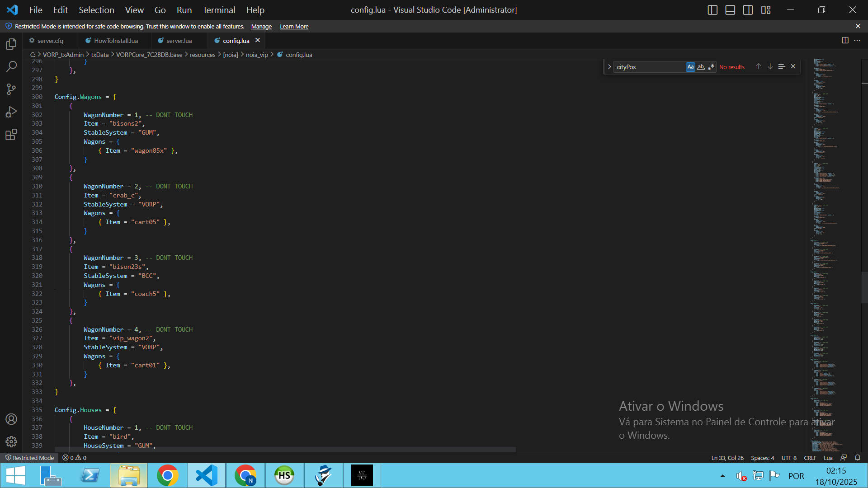This screenshot has width=868, height=488.
Task: Expand the Toggle Replace chevron
Action: [609, 67]
